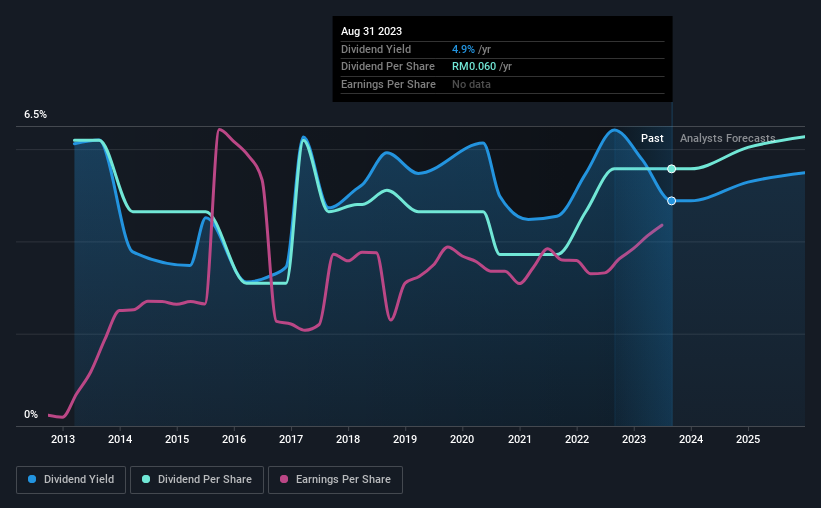The image size is (821, 508).
Task: Click the blue Dividend Yield data point marker
Action: tap(671, 201)
